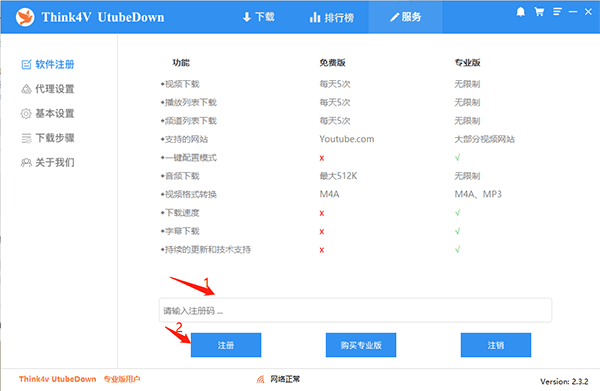The width and height of the screenshot is (600, 391).
Task: Click the 最大512K value
Action: [x=338, y=176]
